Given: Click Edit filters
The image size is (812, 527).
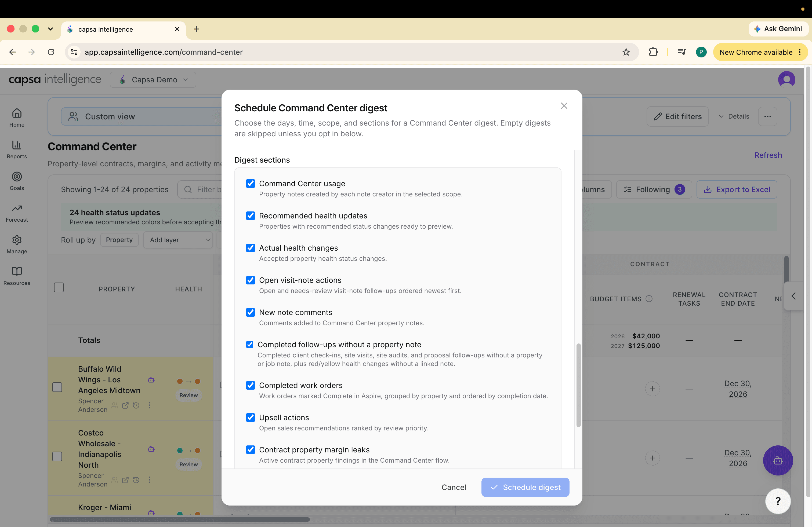Looking at the screenshot, I should click(677, 116).
